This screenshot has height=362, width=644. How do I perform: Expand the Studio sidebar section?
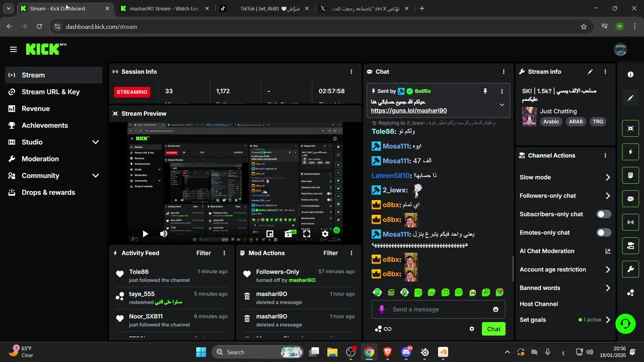pyautogui.click(x=96, y=142)
